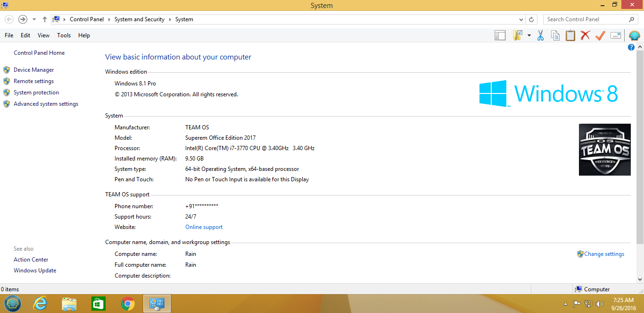Screen dimensions: 644x313
Task: Click the Control Panel breadcrumb
Action: (87, 19)
